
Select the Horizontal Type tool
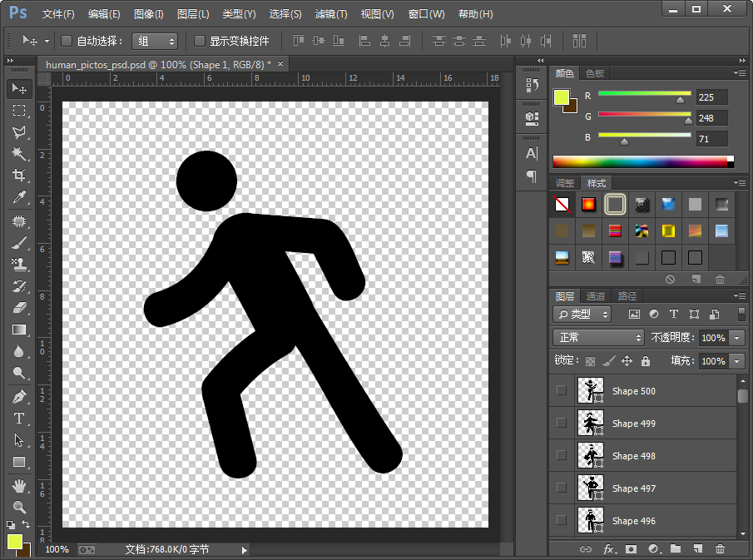click(19, 419)
